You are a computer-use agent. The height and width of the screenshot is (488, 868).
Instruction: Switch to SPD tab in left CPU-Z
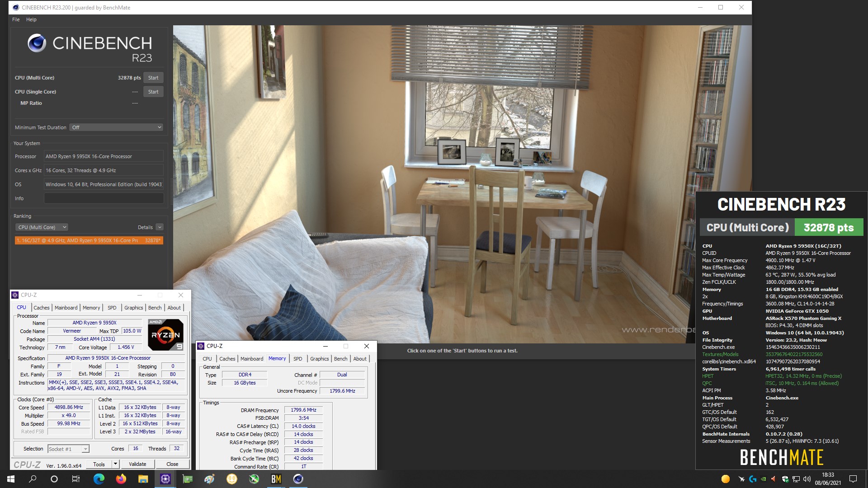pos(112,308)
